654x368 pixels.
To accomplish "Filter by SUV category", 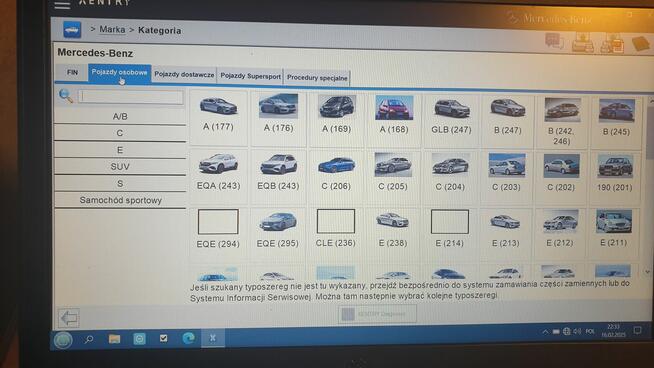I will click(x=120, y=166).
